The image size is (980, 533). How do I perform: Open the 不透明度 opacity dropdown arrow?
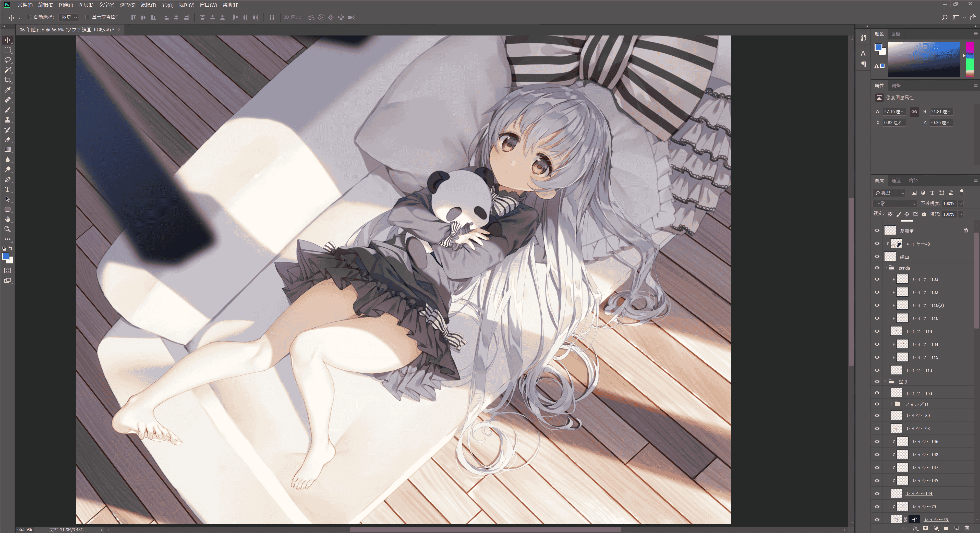click(x=961, y=203)
